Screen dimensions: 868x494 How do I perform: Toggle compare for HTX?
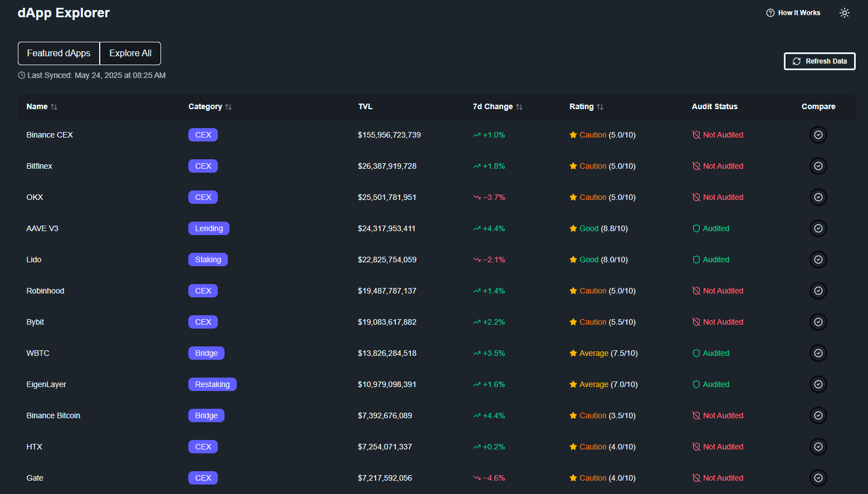tap(818, 447)
